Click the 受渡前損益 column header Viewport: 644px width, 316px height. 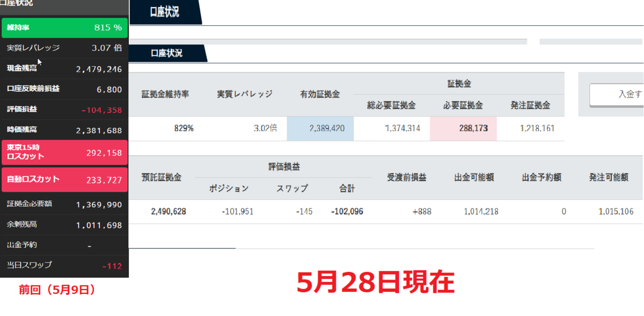click(x=407, y=177)
